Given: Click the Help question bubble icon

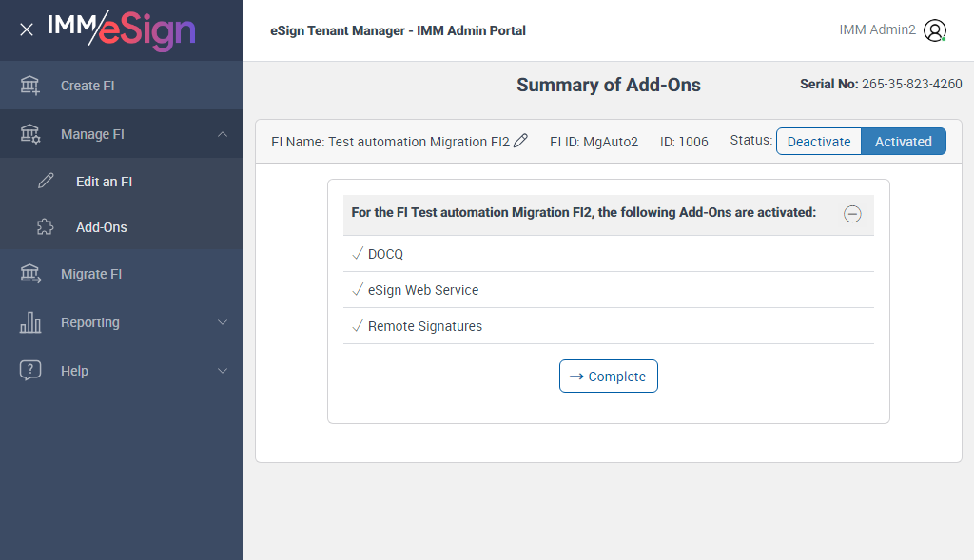Looking at the screenshot, I should [x=30, y=371].
